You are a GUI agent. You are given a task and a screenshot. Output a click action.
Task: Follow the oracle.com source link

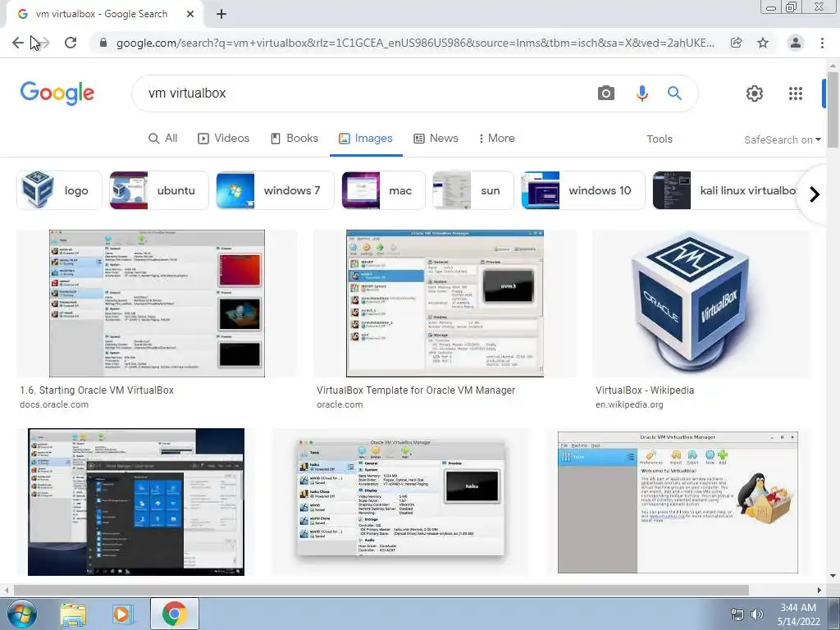[x=340, y=404]
